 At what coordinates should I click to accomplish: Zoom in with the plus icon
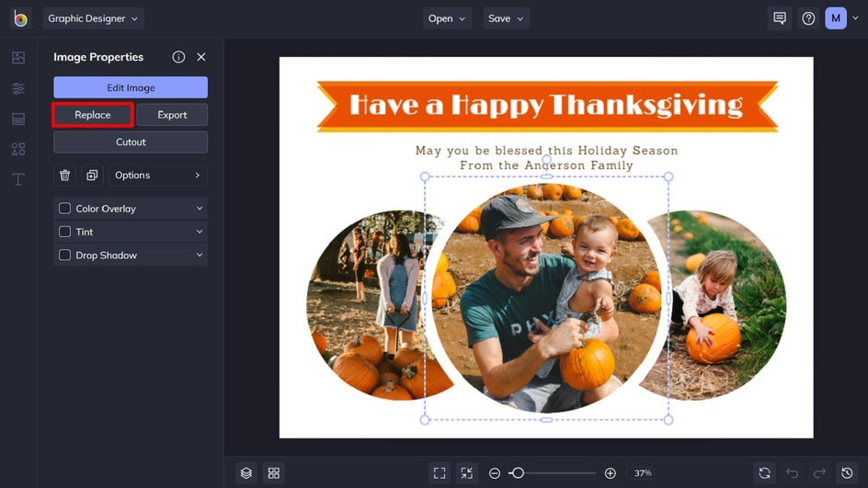(610, 473)
